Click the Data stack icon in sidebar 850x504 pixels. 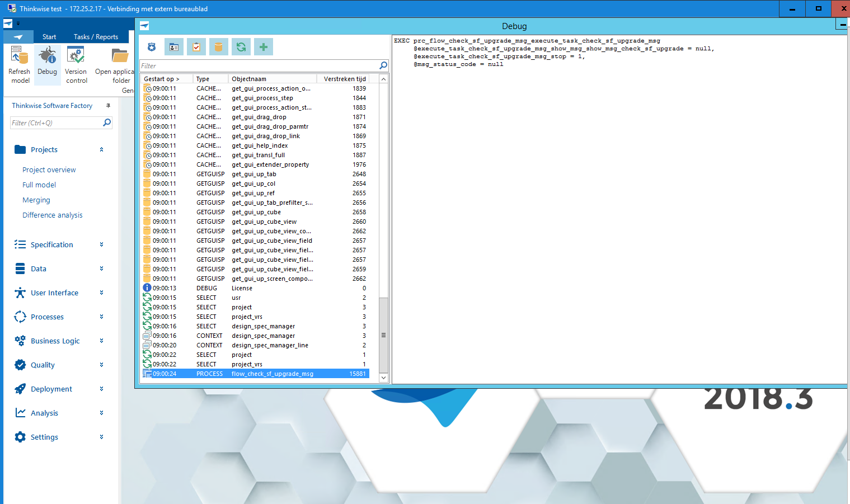tap(20, 269)
